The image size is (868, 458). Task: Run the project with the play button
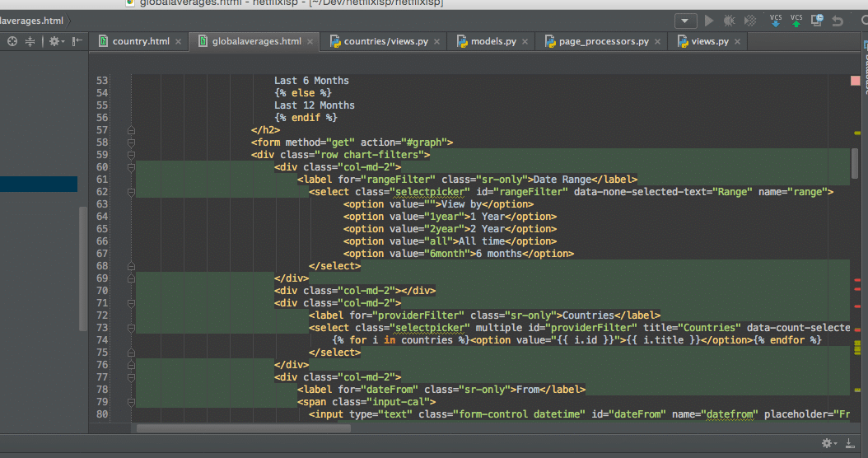[x=708, y=21]
